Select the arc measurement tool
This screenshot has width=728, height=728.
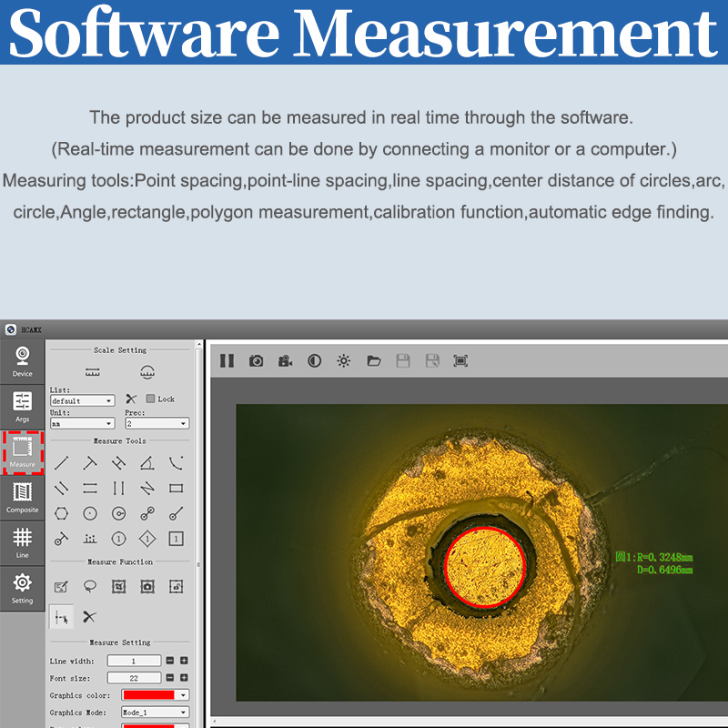click(x=176, y=463)
